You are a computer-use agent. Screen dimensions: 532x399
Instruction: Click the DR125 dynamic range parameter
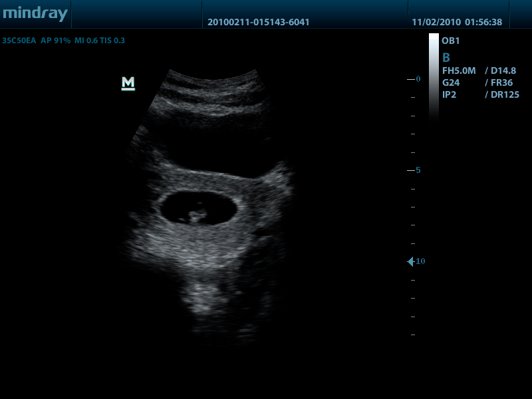click(505, 94)
